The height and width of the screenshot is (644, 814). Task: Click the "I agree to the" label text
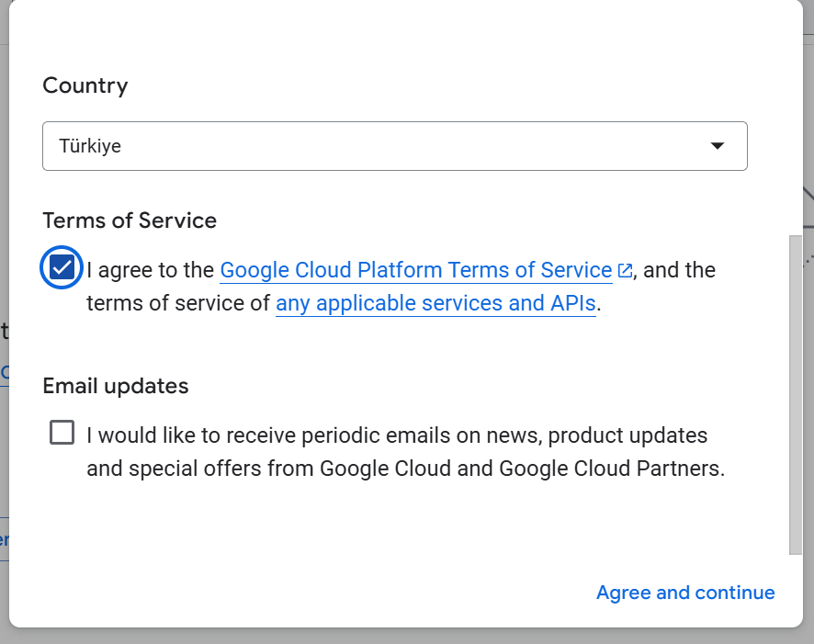pyautogui.click(x=151, y=270)
